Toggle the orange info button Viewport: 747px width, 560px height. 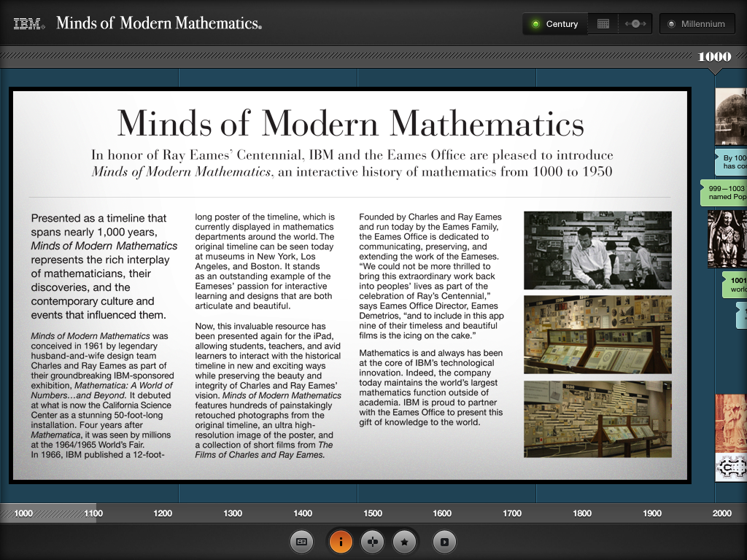[341, 542]
